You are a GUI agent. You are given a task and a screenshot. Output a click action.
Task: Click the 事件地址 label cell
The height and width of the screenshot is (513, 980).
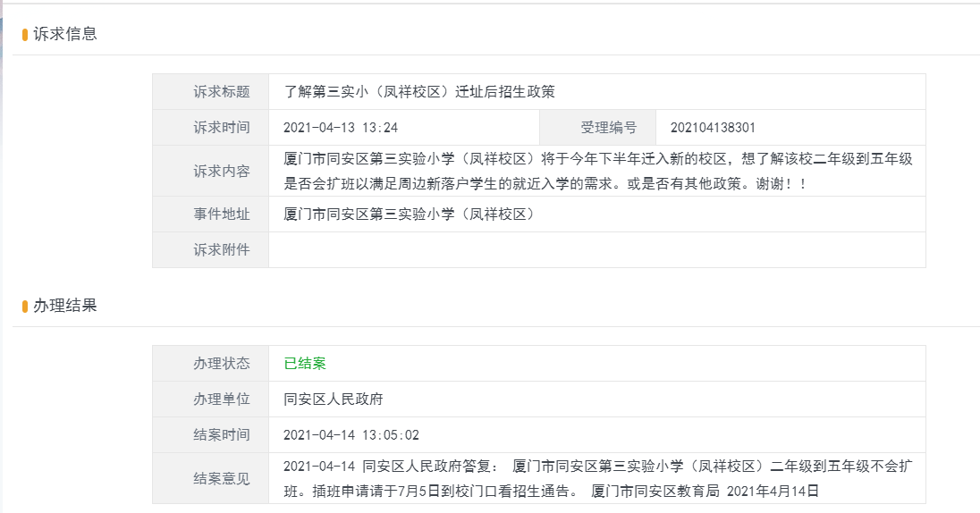211,214
